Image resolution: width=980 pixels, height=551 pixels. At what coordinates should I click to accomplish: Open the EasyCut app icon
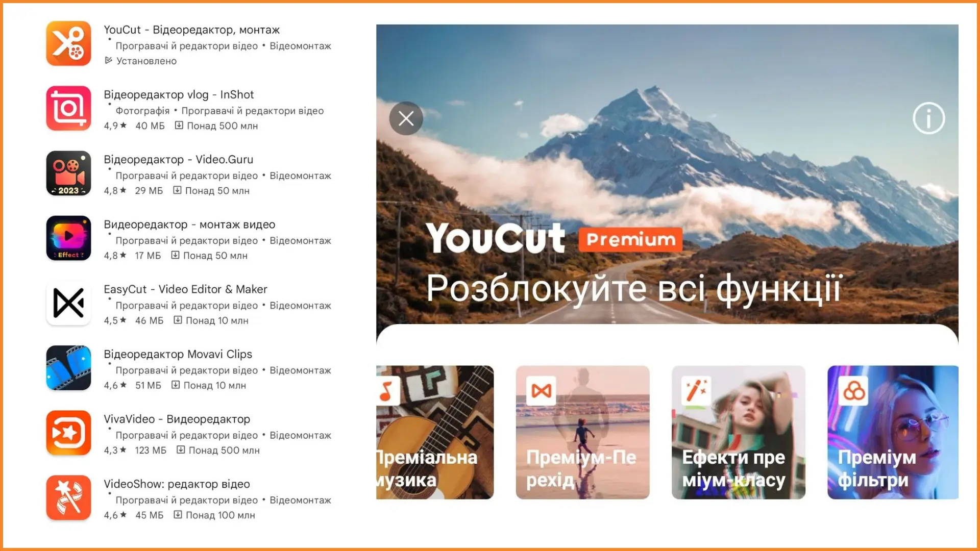pyautogui.click(x=68, y=303)
